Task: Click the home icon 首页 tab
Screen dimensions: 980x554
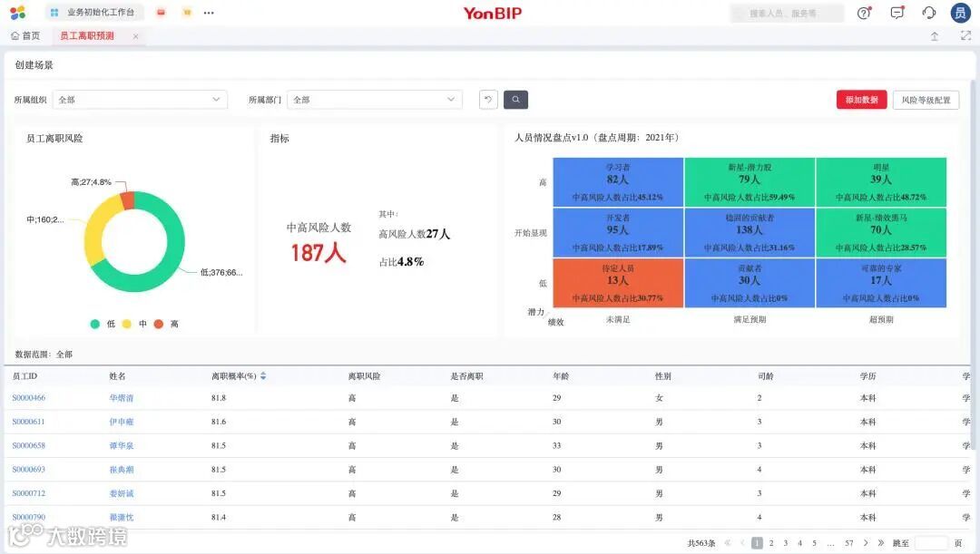Action: (x=25, y=36)
